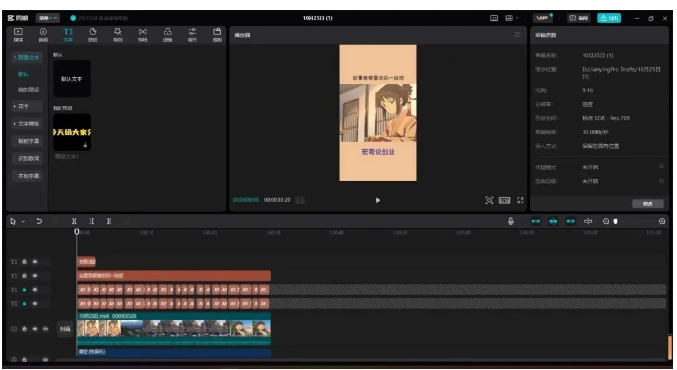Open the menu dropdown beside the app logo
The height and width of the screenshot is (370, 677).
click(x=47, y=18)
